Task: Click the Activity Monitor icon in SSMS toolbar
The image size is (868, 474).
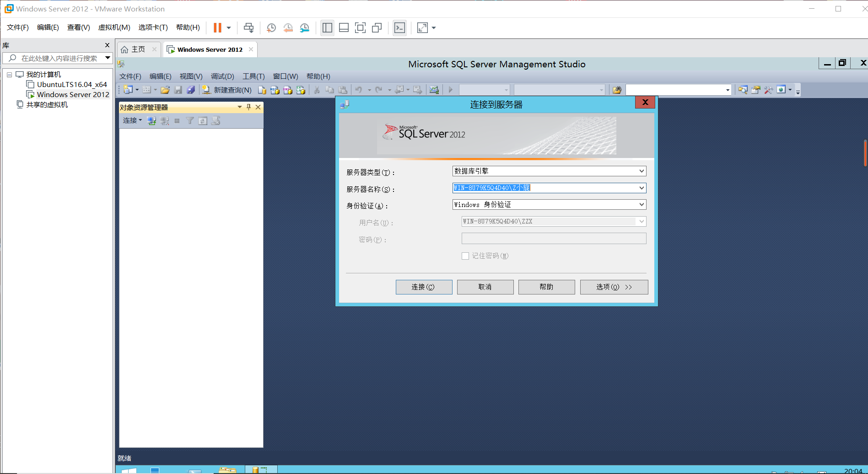Action: [x=434, y=89]
